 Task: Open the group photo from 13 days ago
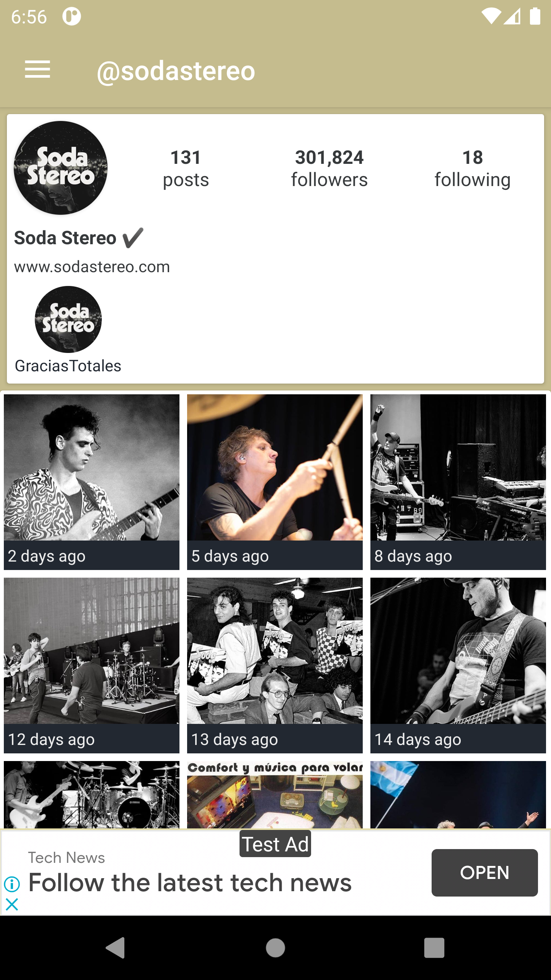pos(275,665)
